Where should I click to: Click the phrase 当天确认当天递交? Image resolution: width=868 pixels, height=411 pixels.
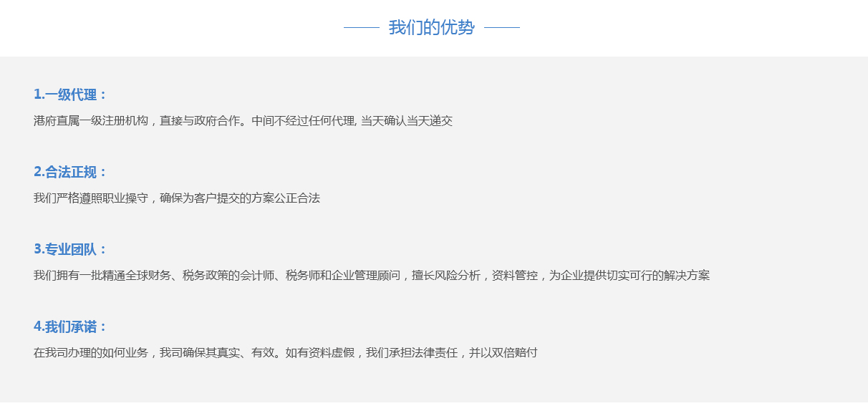pos(407,121)
